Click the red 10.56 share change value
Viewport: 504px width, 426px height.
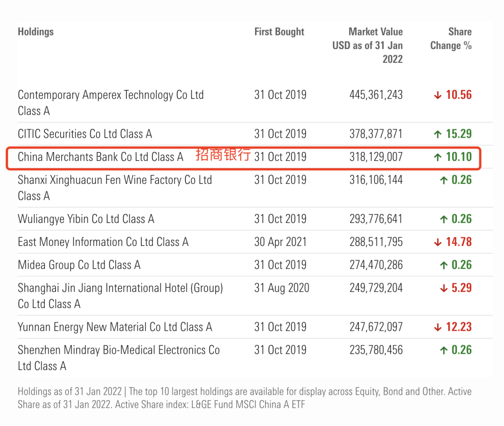(x=459, y=95)
